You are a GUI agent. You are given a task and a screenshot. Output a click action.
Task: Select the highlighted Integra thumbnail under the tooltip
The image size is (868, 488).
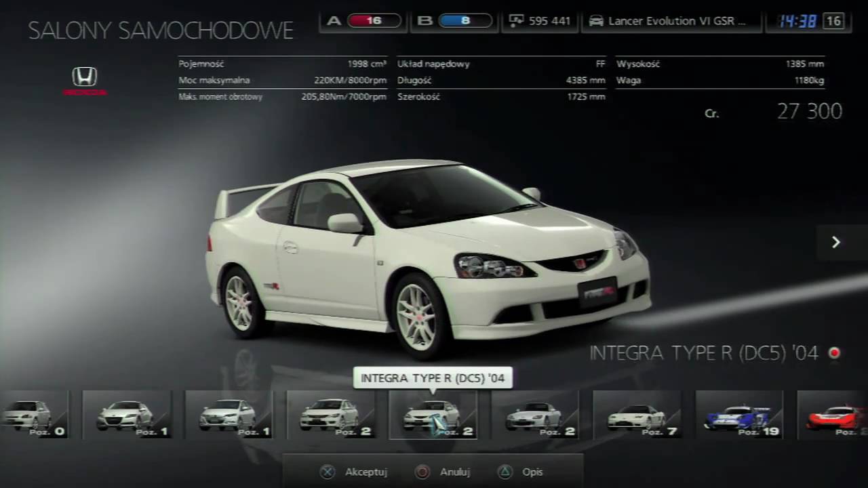click(x=433, y=414)
